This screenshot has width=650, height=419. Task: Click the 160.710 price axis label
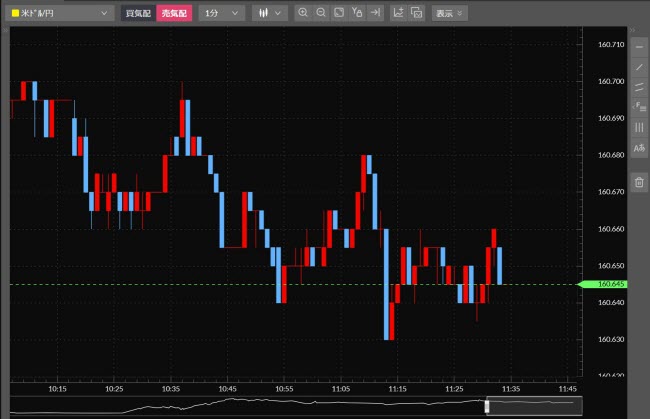(x=611, y=45)
